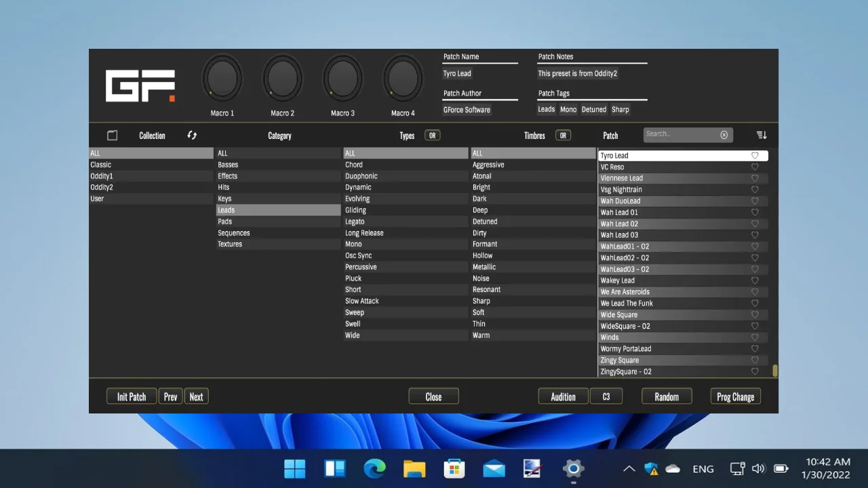This screenshot has height=488, width=868.
Task: Go to next patch with Next
Action: [197, 397]
